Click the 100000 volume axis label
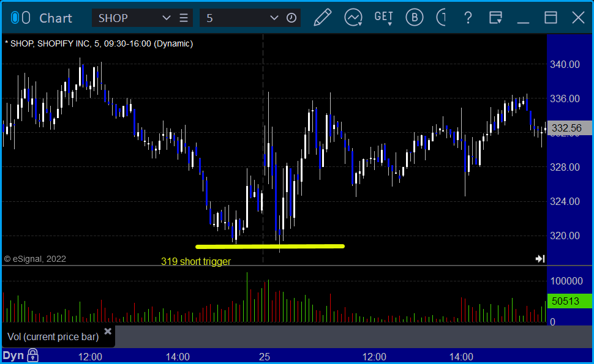This screenshot has width=594, height=364. point(566,281)
